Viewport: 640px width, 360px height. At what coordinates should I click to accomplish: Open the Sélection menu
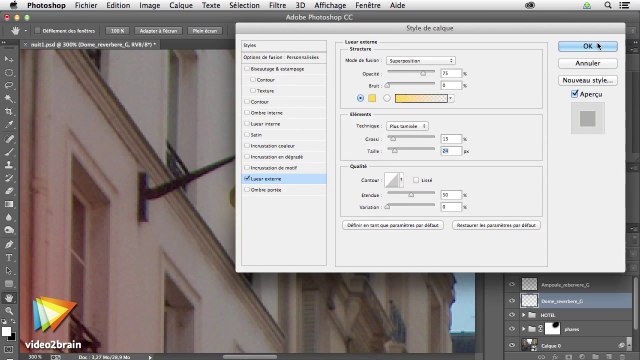point(244,5)
